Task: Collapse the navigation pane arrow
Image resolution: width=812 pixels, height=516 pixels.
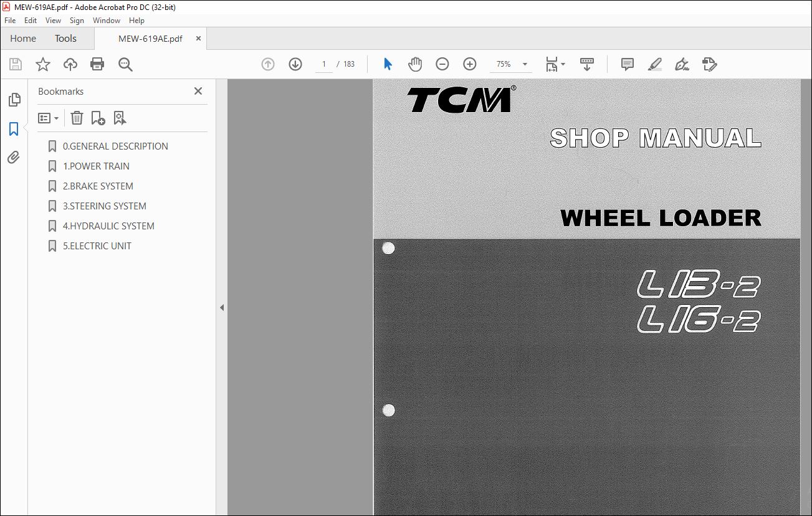Action: click(222, 307)
